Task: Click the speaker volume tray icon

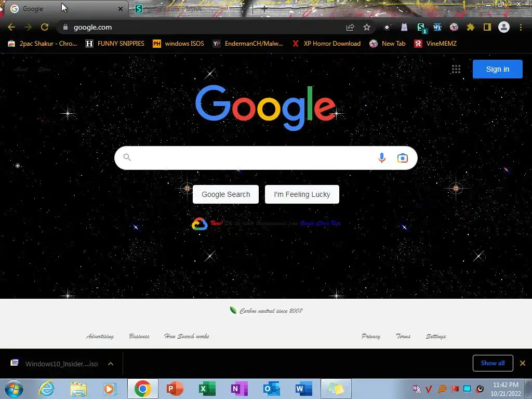Action: pyautogui.click(x=480, y=389)
